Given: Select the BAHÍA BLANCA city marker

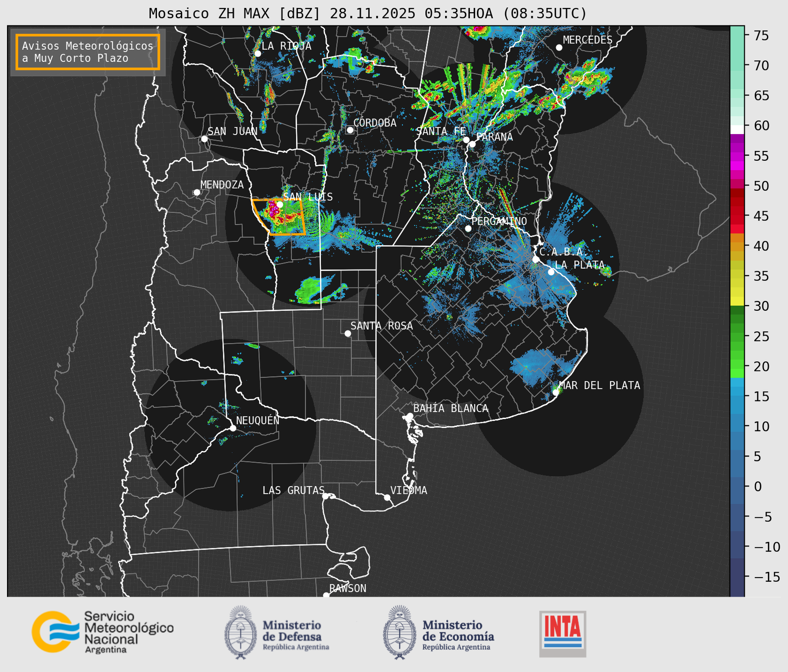Looking at the screenshot, I should tap(410, 416).
